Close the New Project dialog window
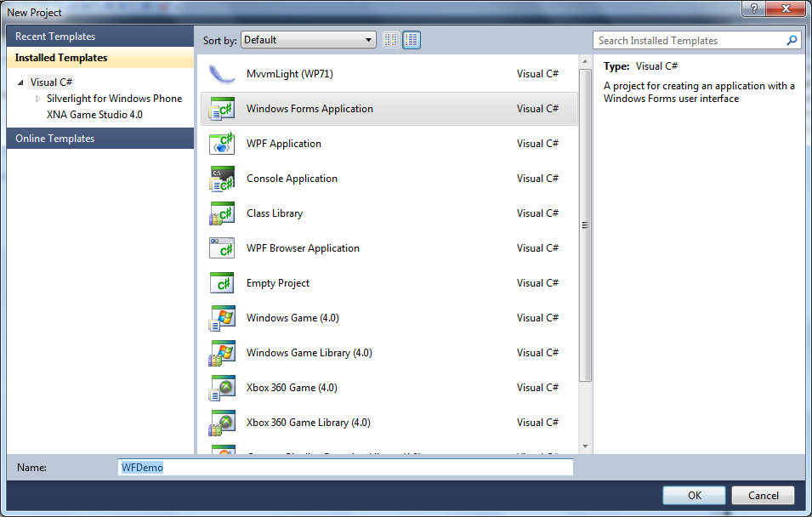The height and width of the screenshot is (517, 812). [786, 9]
